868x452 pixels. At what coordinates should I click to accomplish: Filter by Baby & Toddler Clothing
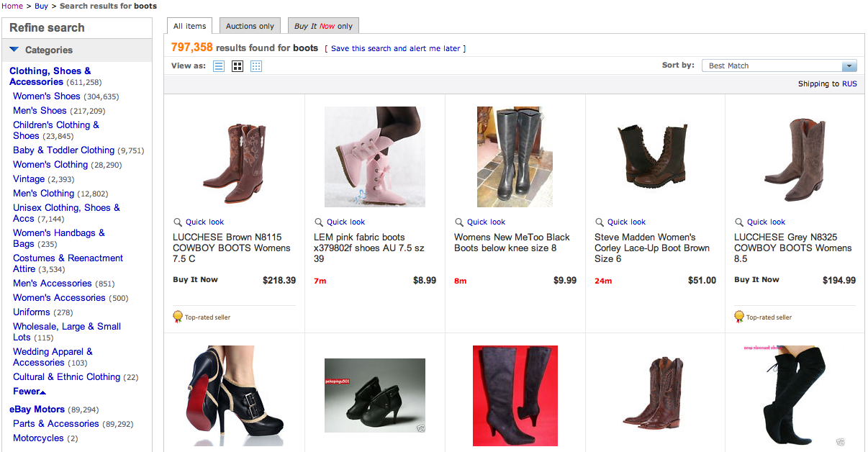pyautogui.click(x=63, y=150)
